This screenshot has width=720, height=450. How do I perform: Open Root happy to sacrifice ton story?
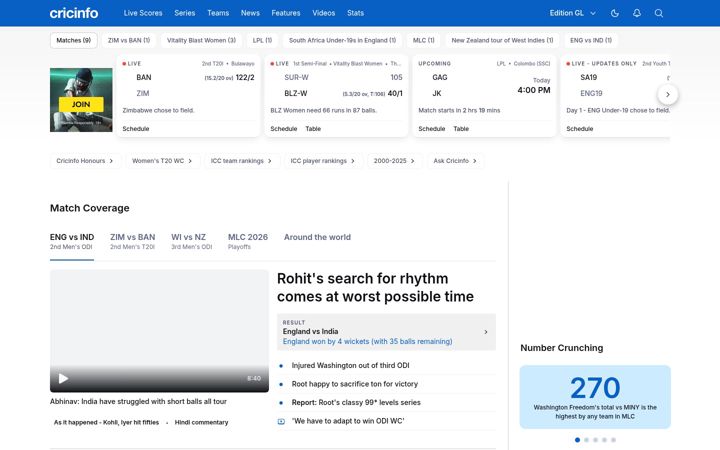click(354, 384)
